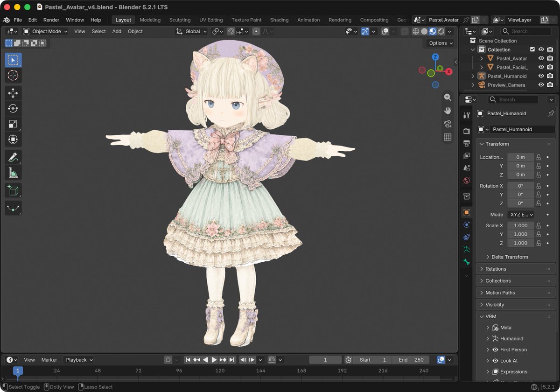Screen dimensions: 560x392
Task: Switch to the Shading workspace tab
Action: (x=279, y=20)
